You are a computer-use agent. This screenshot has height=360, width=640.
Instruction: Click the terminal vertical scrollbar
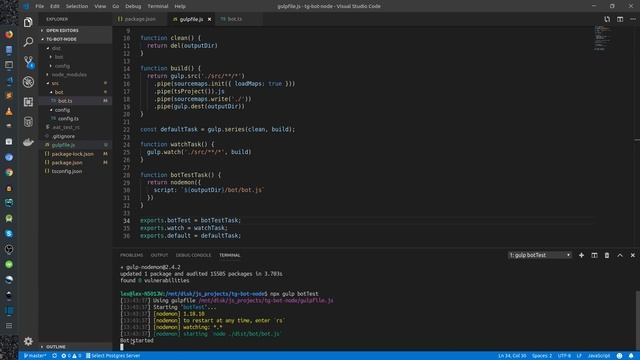coord(638,320)
